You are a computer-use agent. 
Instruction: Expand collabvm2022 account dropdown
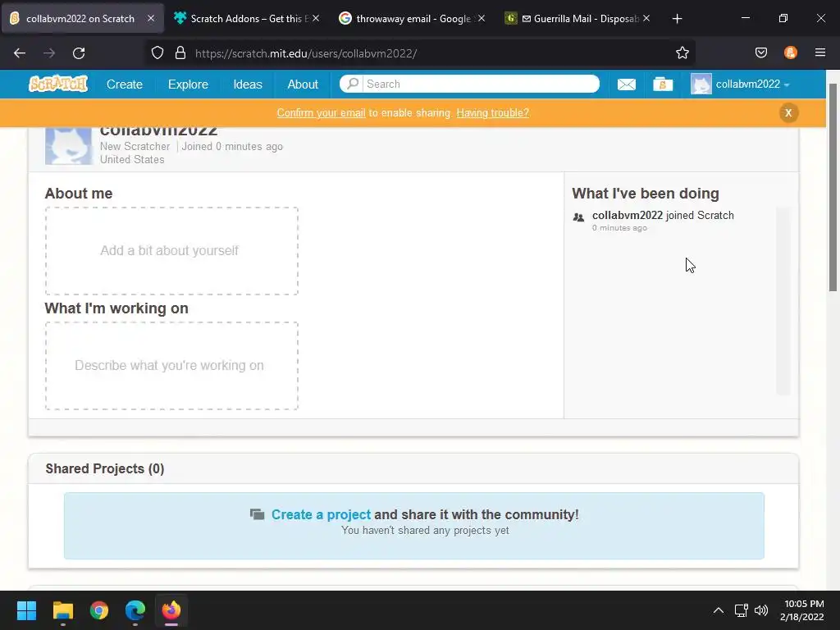pyautogui.click(x=753, y=84)
